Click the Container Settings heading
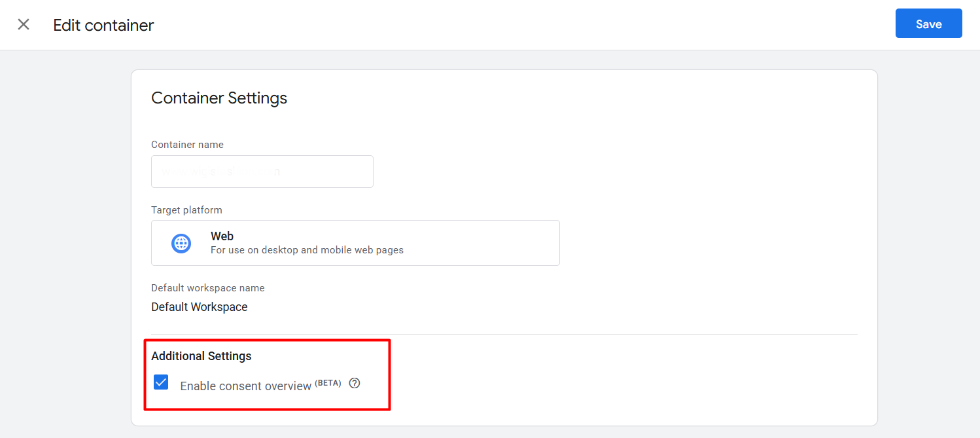980x438 pixels. (x=219, y=98)
